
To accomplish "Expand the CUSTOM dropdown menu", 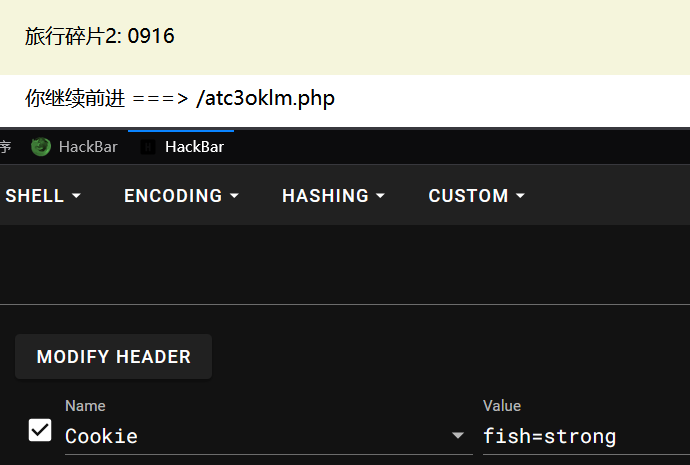I will (x=476, y=196).
